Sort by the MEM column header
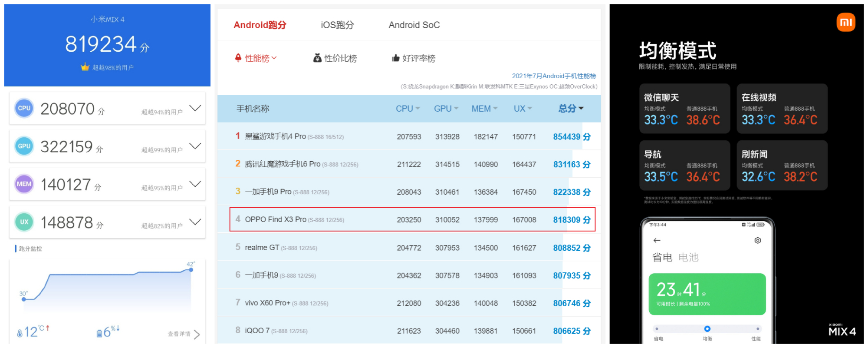Viewport: 868px width, 348px height. [x=484, y=109]
